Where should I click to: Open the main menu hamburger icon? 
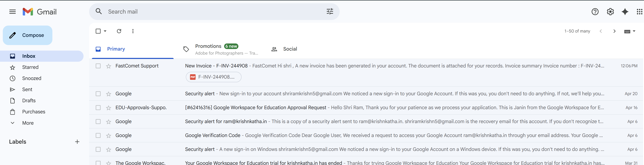(13, 12)
